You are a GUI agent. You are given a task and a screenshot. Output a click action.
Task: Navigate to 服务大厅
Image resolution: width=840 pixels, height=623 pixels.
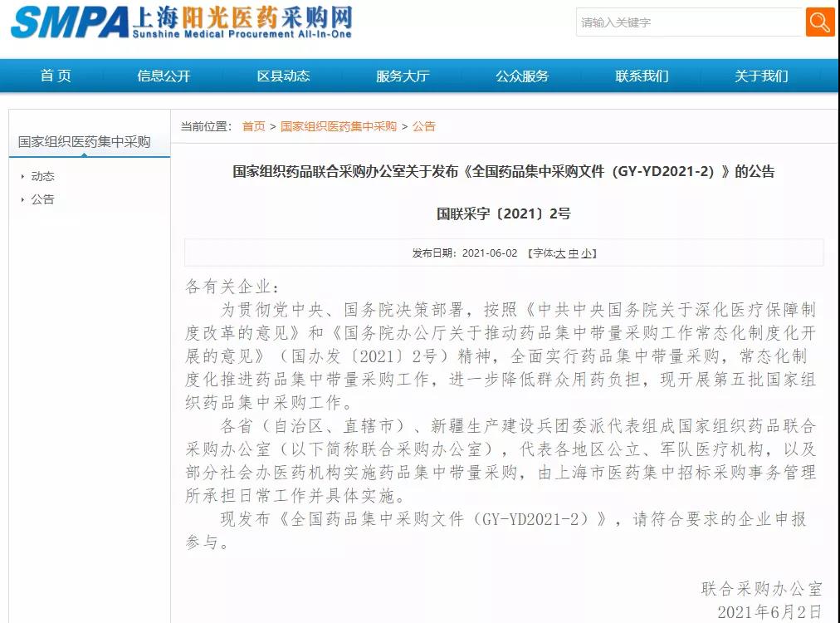(x=403, y=76)
